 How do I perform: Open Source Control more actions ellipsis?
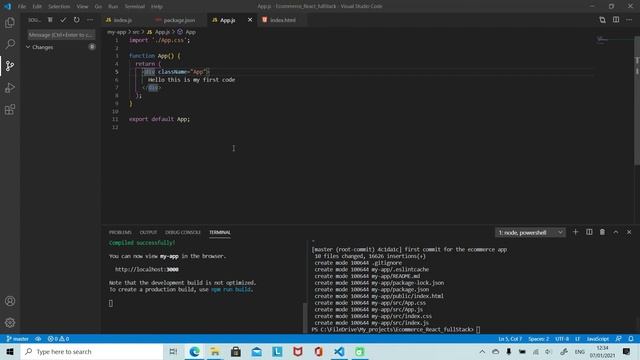coord(90,20)
